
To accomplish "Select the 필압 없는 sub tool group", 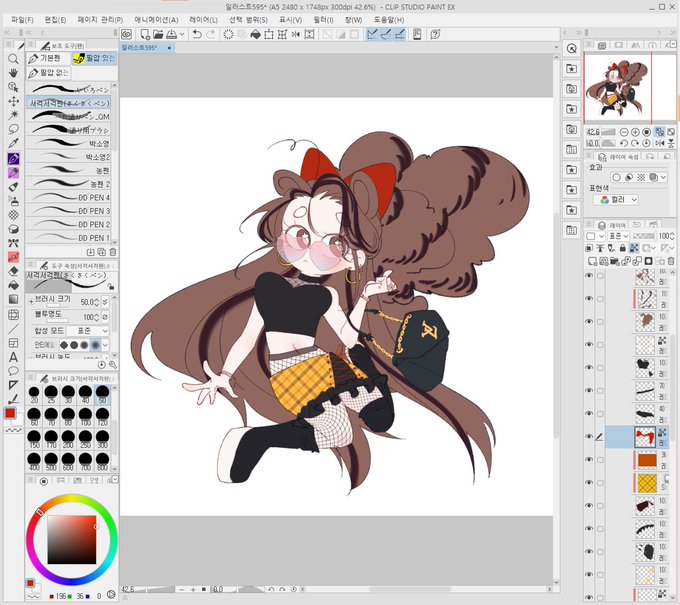I will [x=48, y=73].
